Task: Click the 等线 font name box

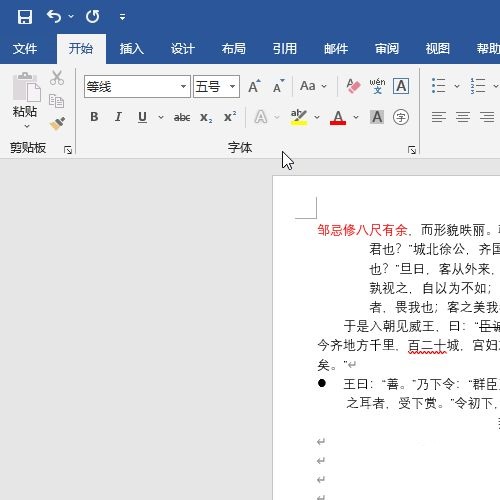Action: coord(132,87)
